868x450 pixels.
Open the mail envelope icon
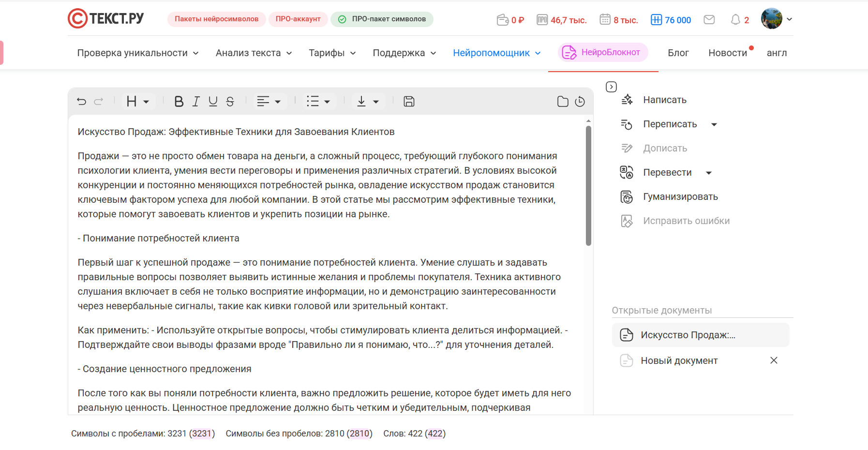709,19
